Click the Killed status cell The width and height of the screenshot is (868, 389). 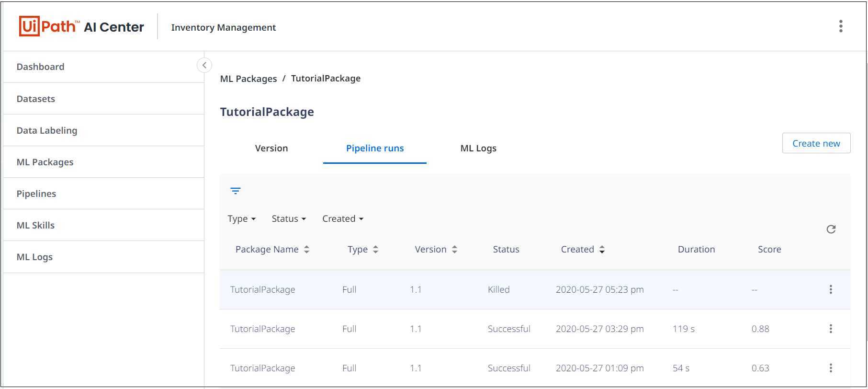coord(499,289)
